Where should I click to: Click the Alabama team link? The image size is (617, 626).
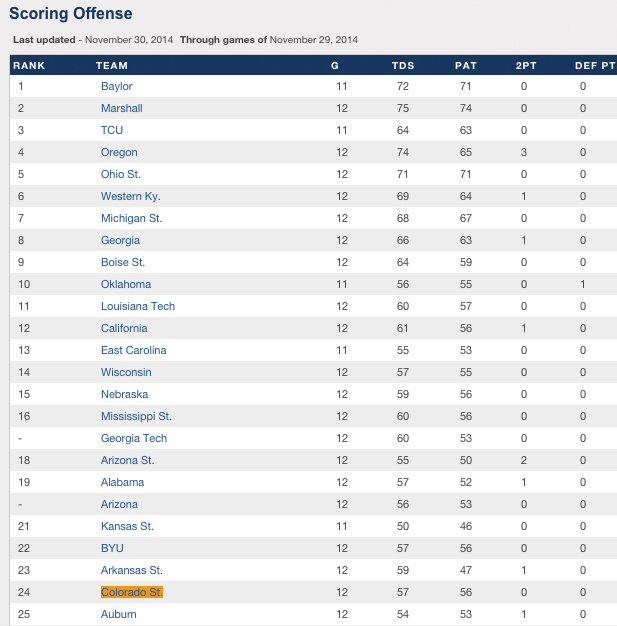122,482
